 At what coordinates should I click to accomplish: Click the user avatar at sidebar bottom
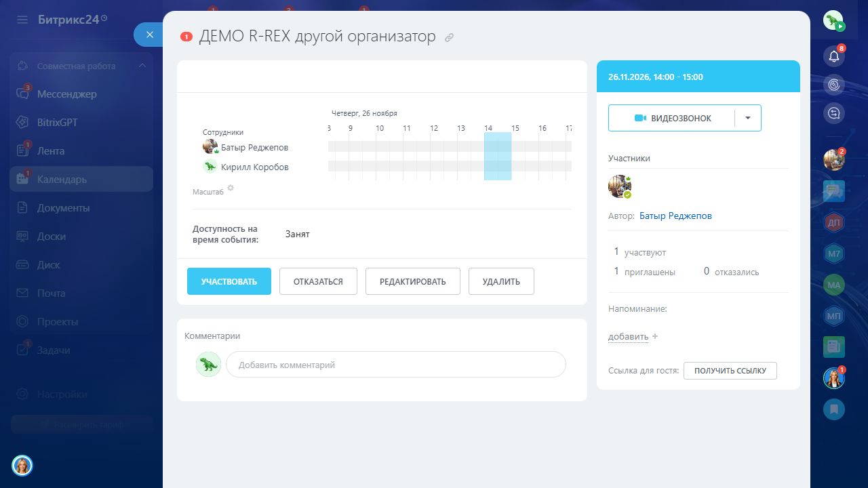22,466
